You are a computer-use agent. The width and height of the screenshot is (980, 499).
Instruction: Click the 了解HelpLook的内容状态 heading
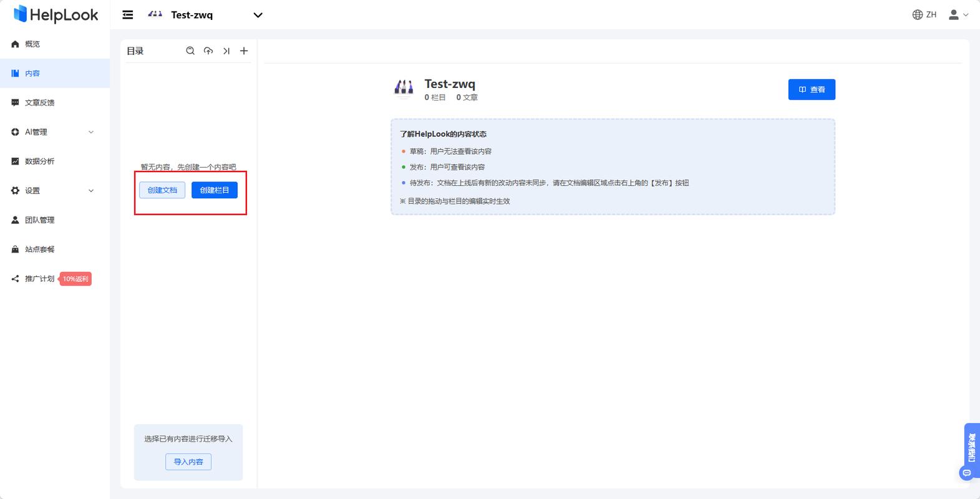(x=443, y=134)
